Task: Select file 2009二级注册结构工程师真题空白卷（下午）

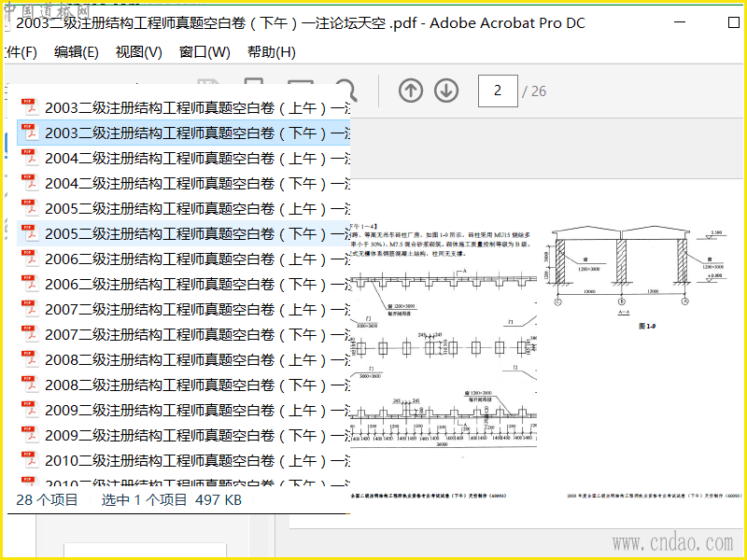Action: click(x=184, y=436)
